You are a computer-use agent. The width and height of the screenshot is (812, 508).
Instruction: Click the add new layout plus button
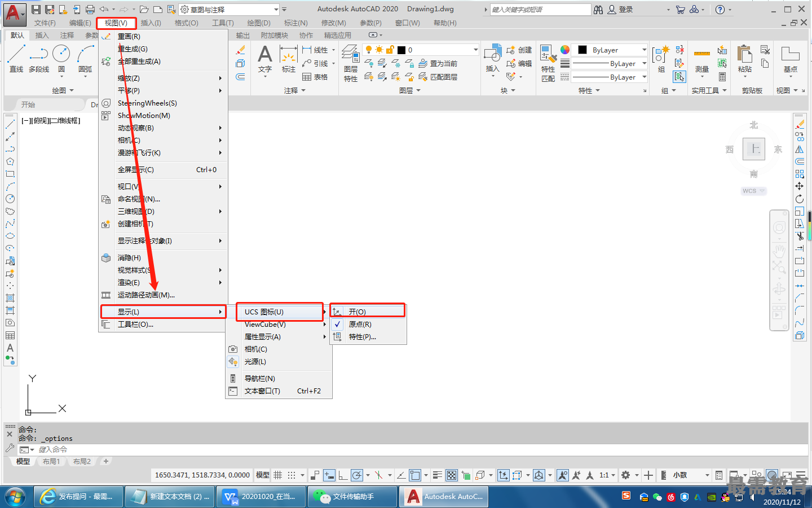(105, 461)
